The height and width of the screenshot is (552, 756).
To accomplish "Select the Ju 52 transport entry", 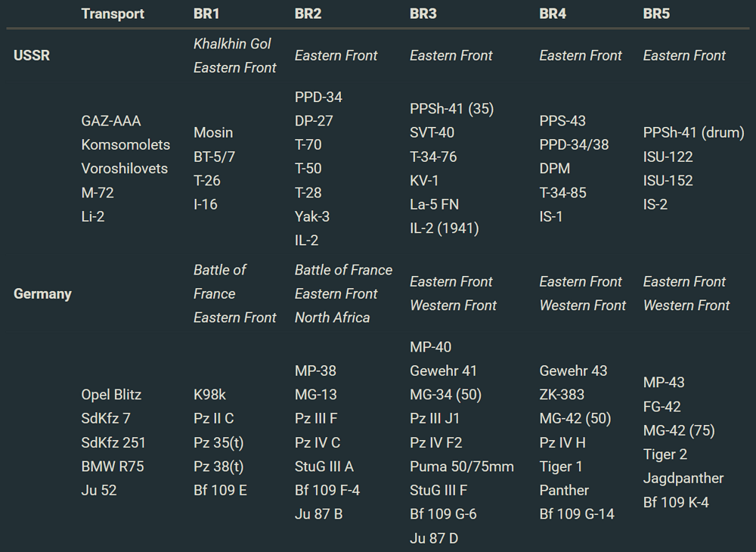I will 99,490.
